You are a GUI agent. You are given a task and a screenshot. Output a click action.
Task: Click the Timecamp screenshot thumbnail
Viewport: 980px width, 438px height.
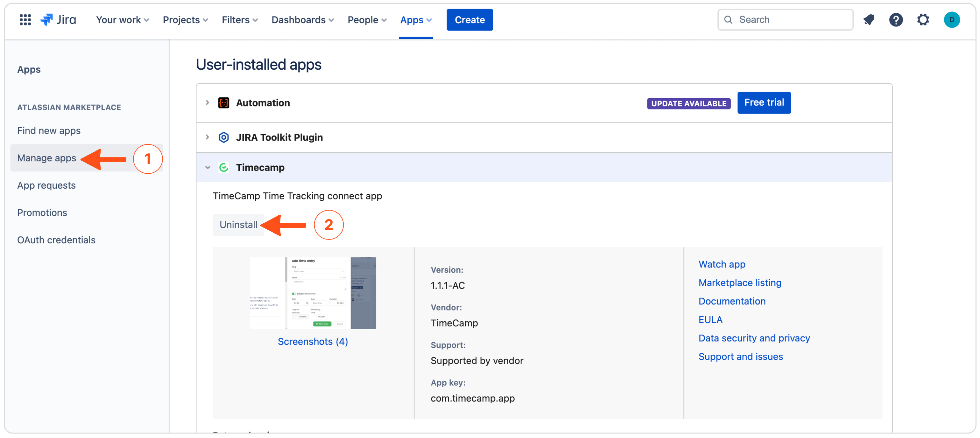pos(313,293)
